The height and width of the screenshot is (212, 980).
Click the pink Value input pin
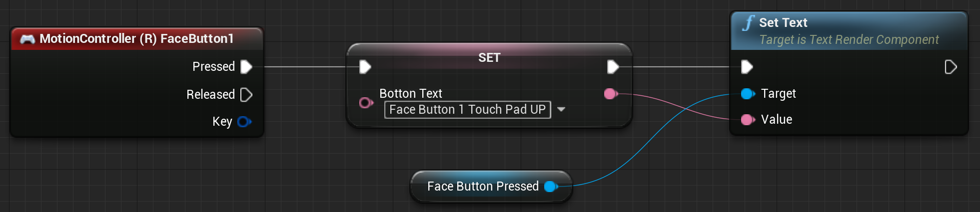[x=748, y=120]
